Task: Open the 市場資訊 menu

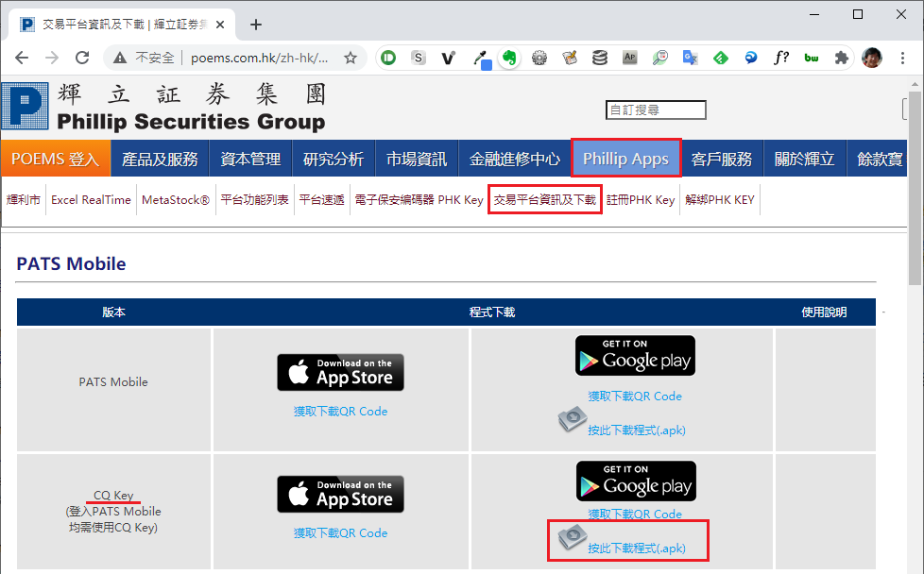Action: coord(417,159)
